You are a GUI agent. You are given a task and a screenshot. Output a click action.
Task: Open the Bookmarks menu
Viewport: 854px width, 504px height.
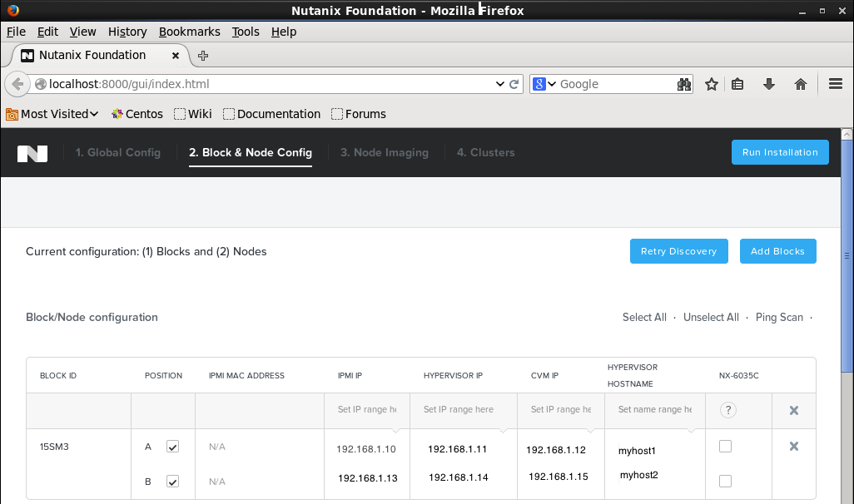pos(189,32)
